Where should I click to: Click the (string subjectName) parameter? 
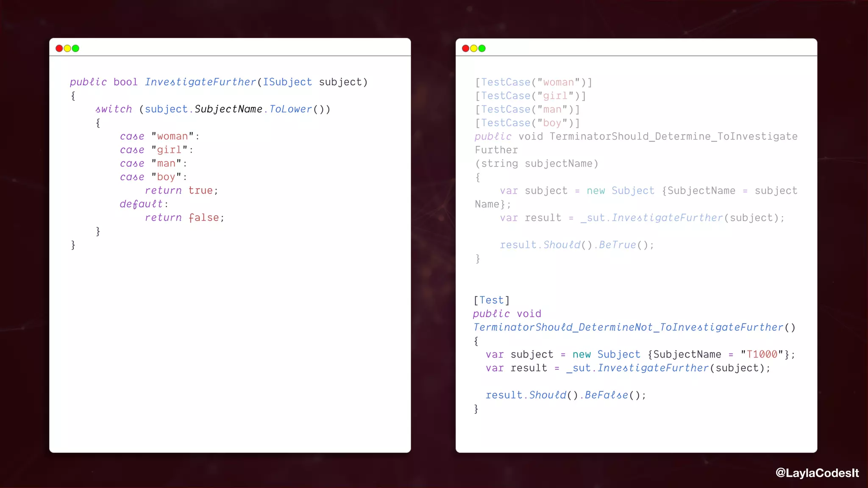(x=537, y=164)
